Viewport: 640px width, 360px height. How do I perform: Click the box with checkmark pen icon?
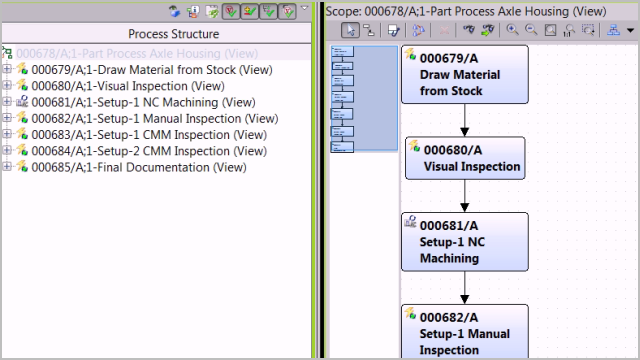click(x=393, y=30)
